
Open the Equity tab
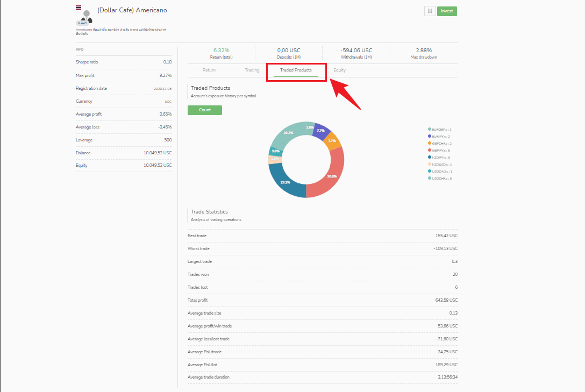coord(339,70)
